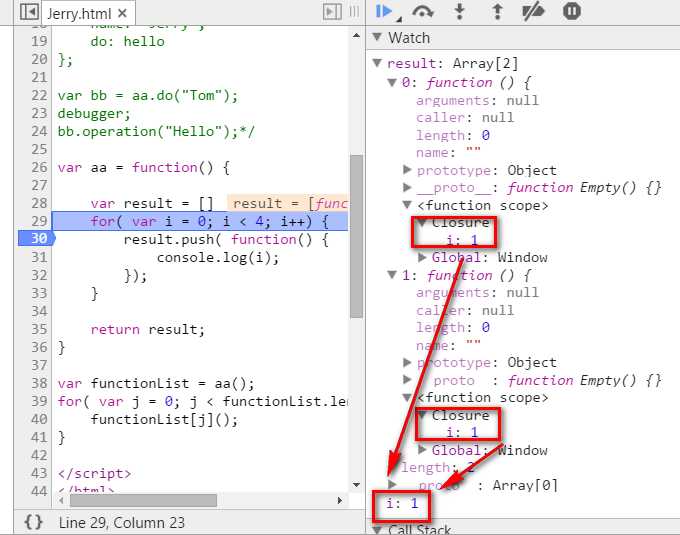Viewport: 680px width, 535px height.
Task: Click horizontal scrollbar right arrow
Action: click(x=340, y=500)
